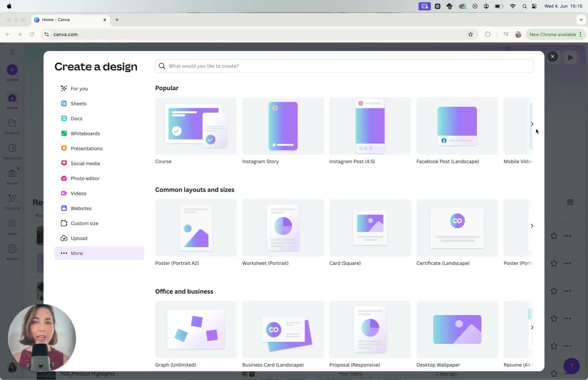Select the Instagram Story thumbnail
This screenshot has width=588, height=380.
click(283, 126)
